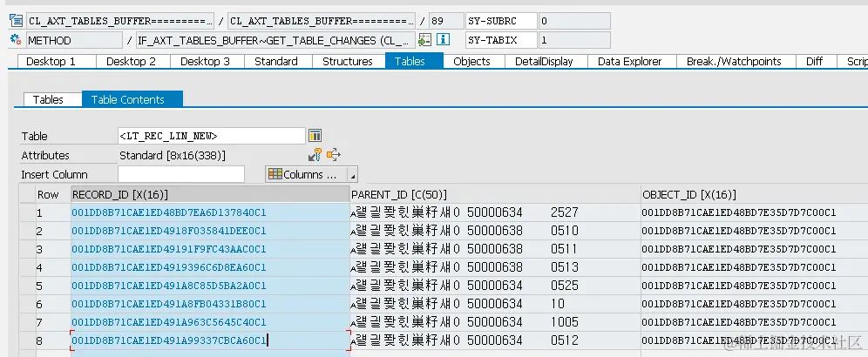Click the SY-SUBRC value field showing 0
The image size is (868, 357).
(x=574, y=21)
